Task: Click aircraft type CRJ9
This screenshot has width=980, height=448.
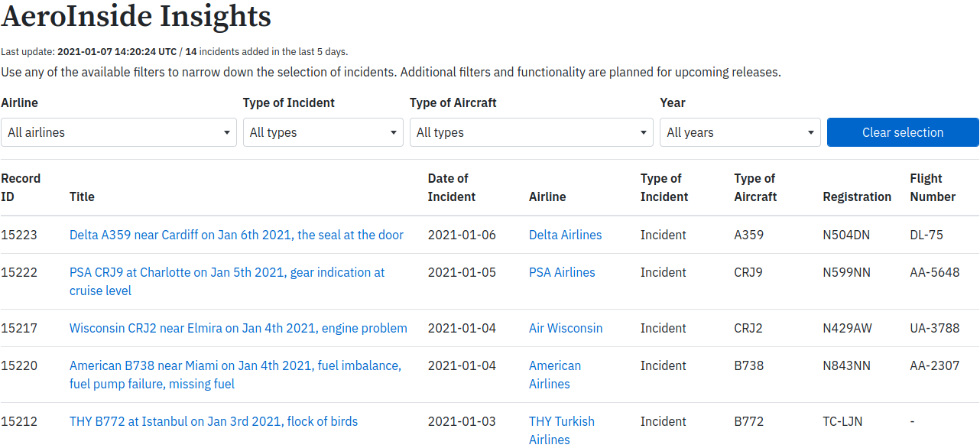Action: 748,272
